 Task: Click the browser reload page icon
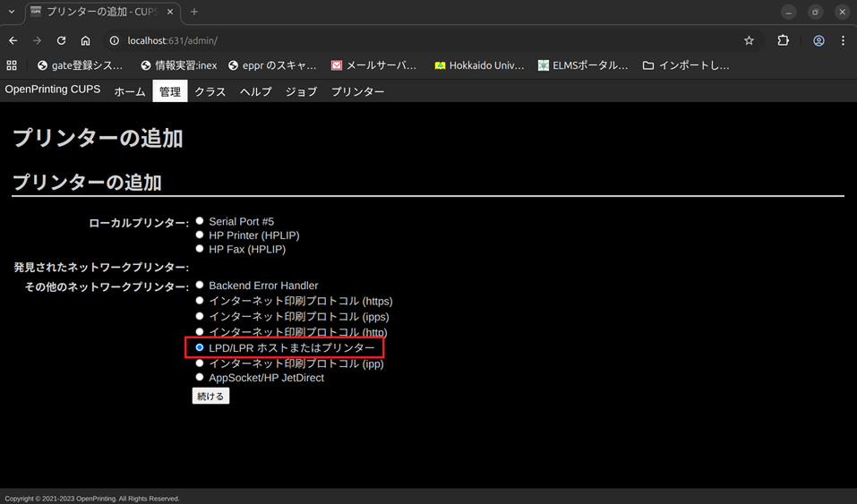pos(61,40)
